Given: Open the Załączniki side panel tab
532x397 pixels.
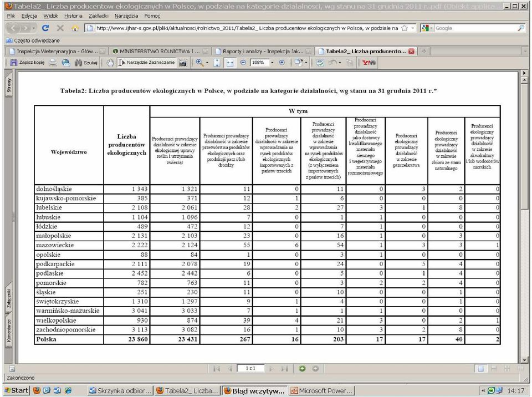Looking at the screenshot, I should [x=9, y=299].
